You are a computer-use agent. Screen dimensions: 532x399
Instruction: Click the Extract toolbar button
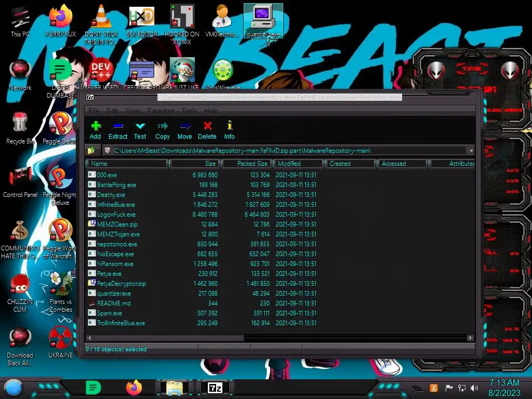tap(118, 130)
